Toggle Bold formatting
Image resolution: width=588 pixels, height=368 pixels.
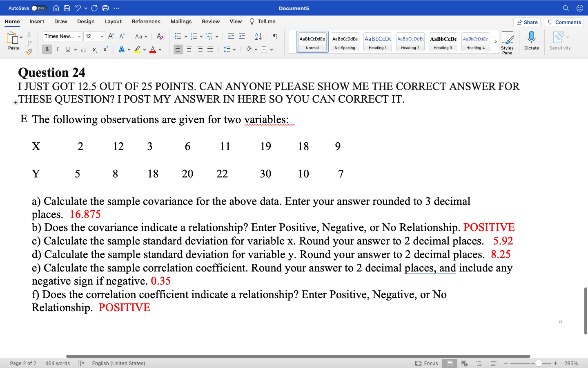click(x=47, y=49)
